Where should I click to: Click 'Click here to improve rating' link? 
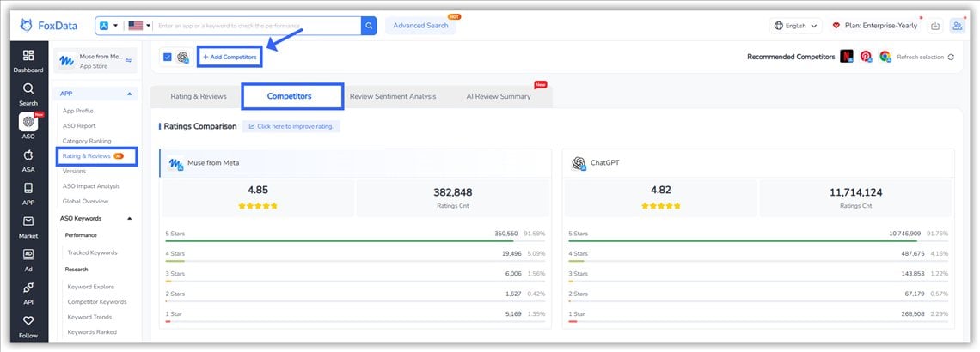[x=291, y=126]
